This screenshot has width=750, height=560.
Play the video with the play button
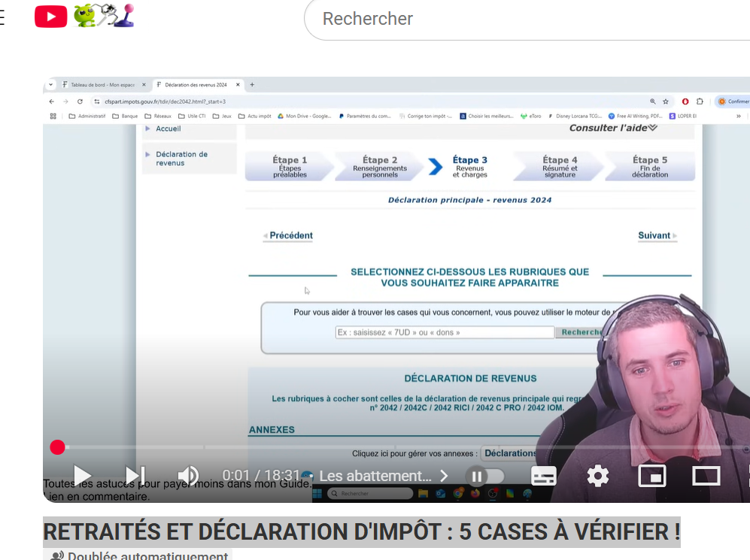82,476
